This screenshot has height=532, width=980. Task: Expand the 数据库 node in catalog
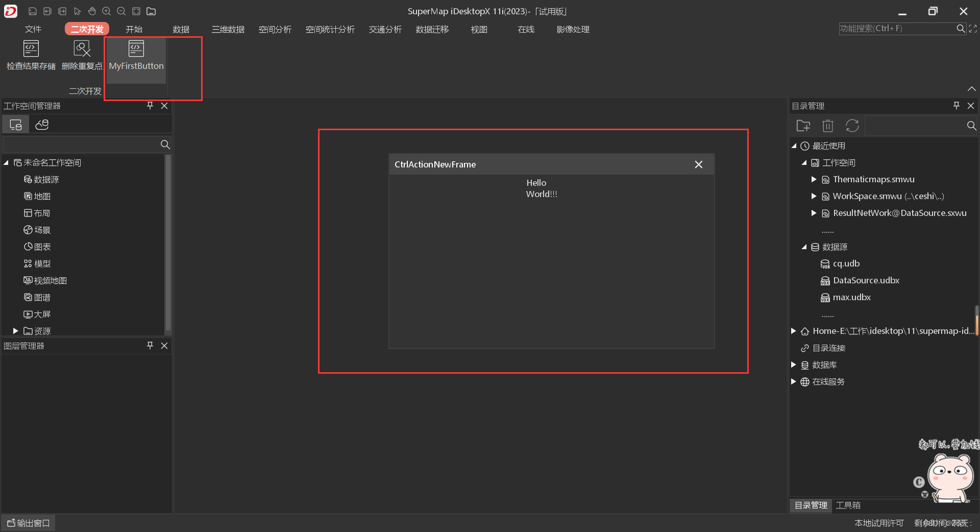tap(794, 365)
